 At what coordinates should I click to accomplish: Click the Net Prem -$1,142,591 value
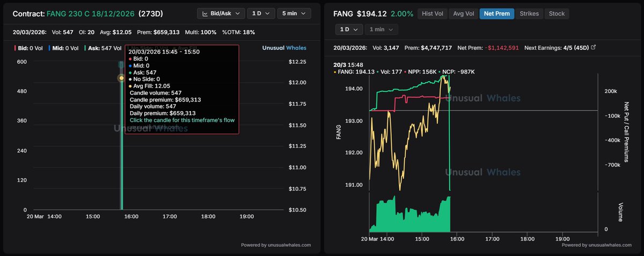(488, 47)
